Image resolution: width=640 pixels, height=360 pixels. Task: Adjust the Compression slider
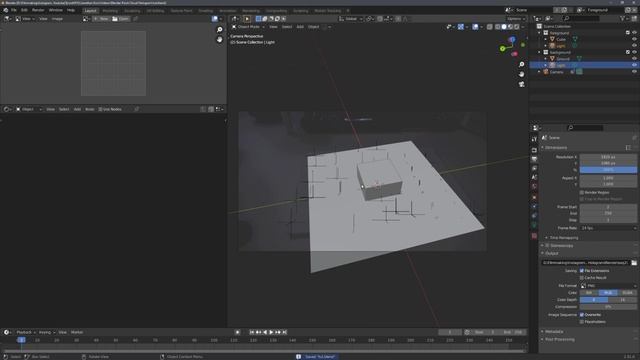coord(608,307)
